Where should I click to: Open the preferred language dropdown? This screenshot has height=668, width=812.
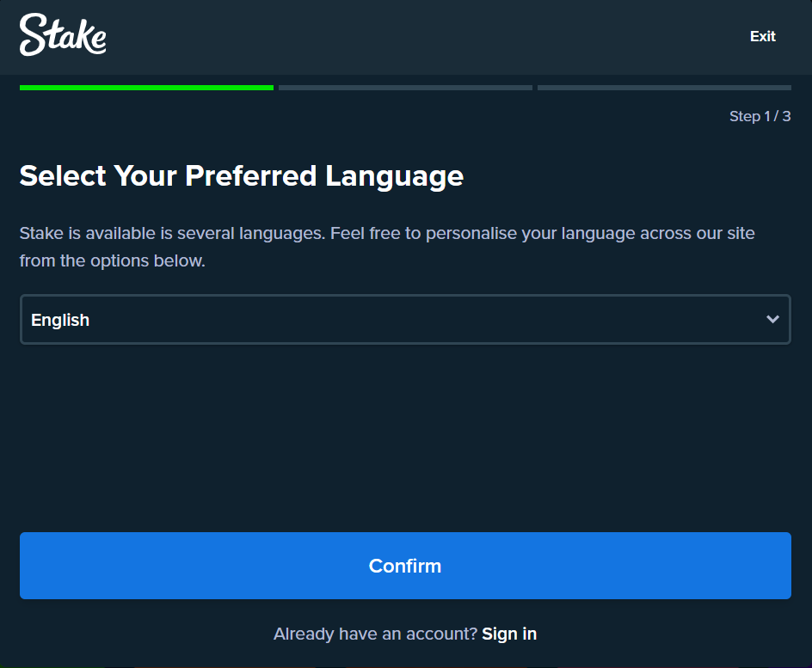[404, 319]
